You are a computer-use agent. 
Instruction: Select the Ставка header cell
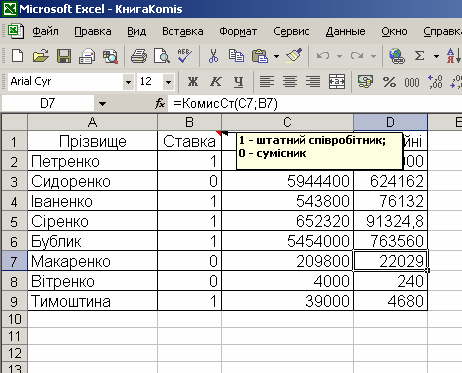[189, 141]
